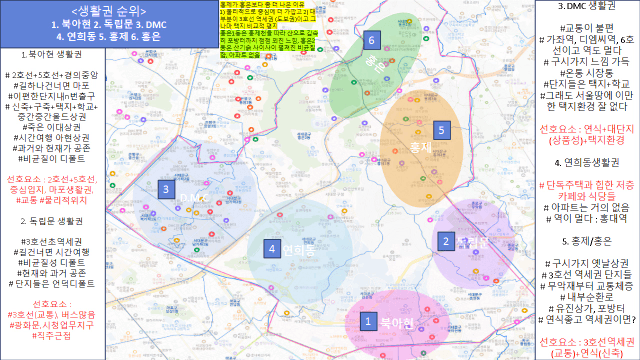Click the blue number 5 marker box

pyautogui.click(x=441, y=131)
